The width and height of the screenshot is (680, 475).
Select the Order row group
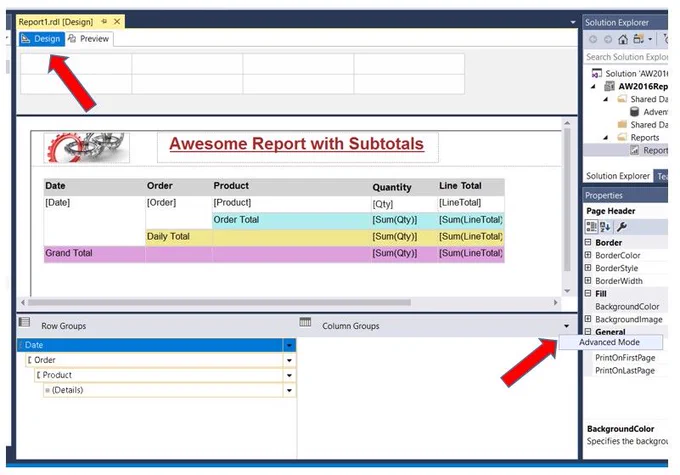[154, 360]
